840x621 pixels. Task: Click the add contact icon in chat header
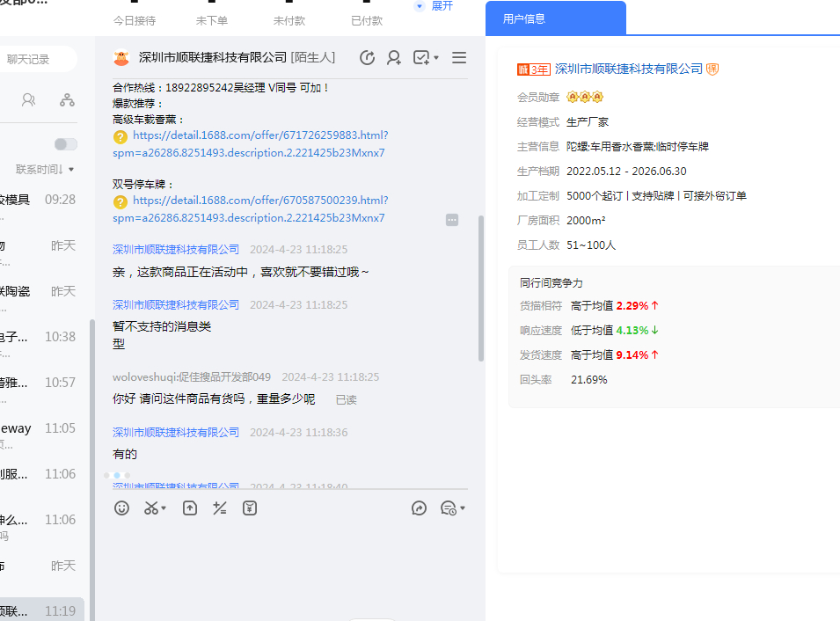pyautogui.click(x=394, y=58)
